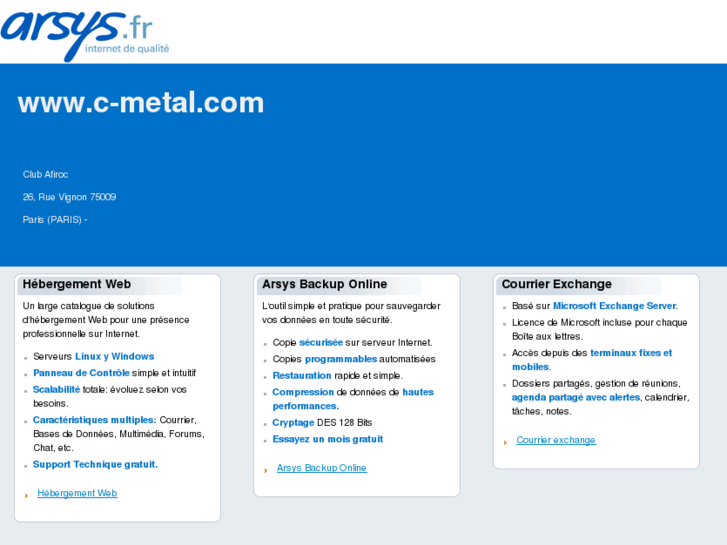This screenshot has height=545, width=727.
Task: Click orange arrow beside Courrier exchange link
Action: click(505, 443)
